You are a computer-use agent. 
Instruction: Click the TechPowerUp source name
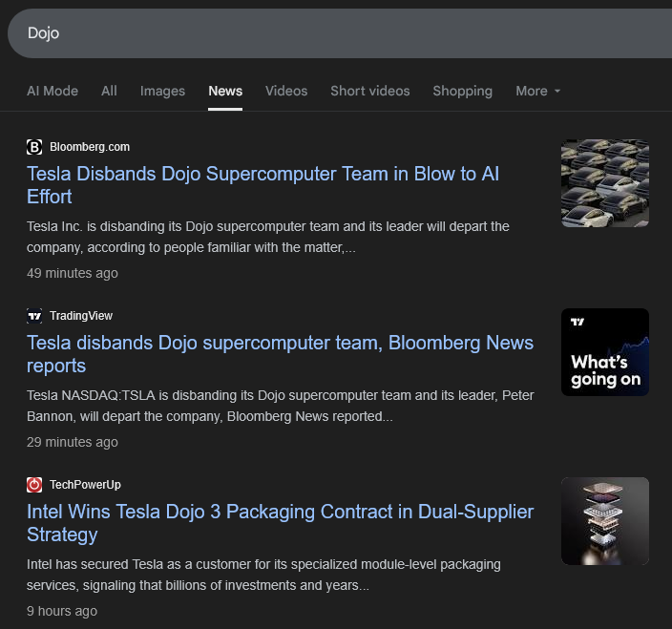click(x=85, y=485)
